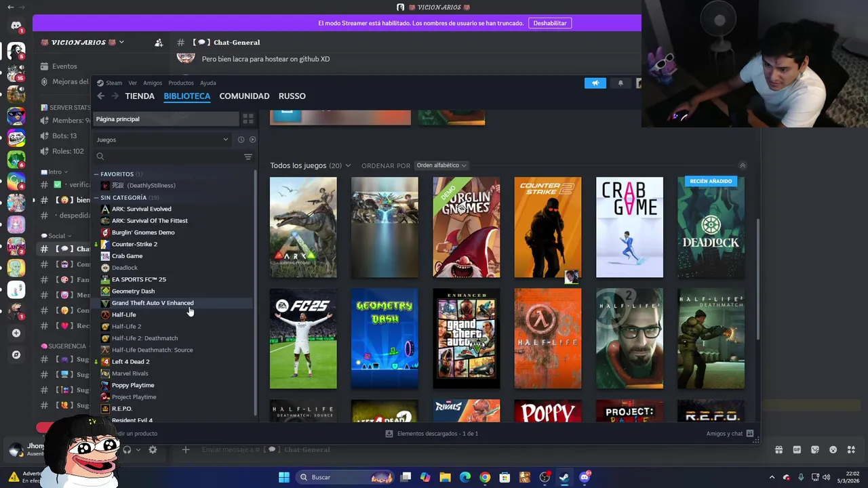Open Steam notifications bell

point(620,83)
